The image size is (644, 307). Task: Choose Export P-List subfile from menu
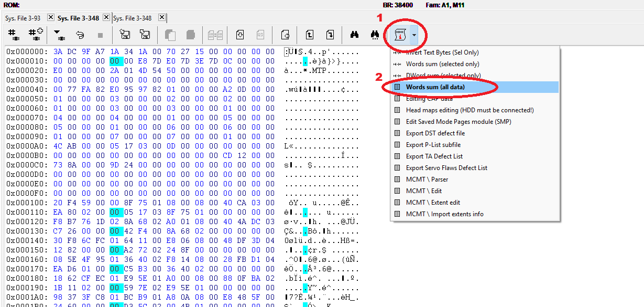433,145
